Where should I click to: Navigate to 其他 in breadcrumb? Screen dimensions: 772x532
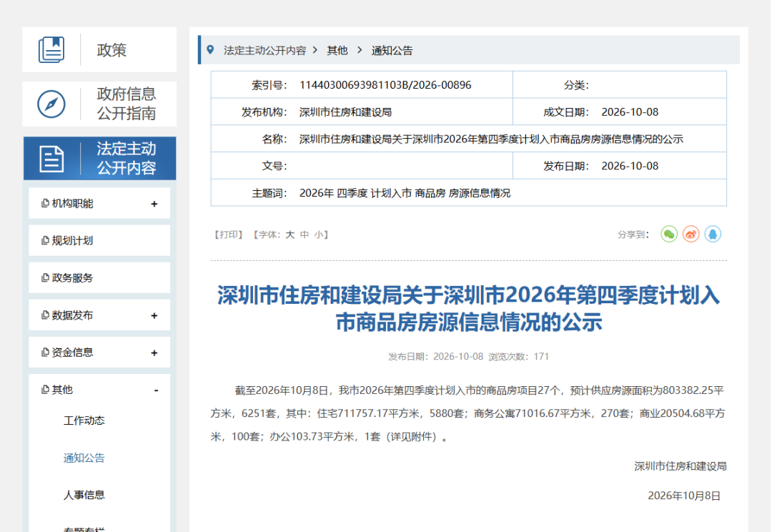[337, 50]
